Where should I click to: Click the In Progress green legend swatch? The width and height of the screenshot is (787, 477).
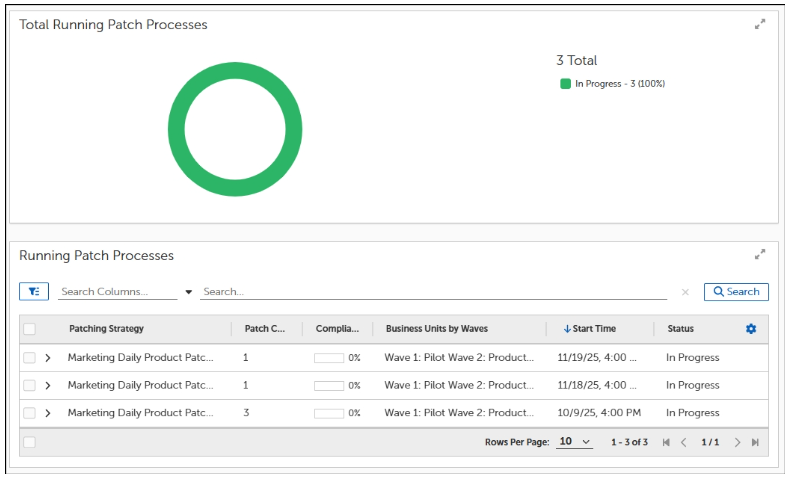566,84
